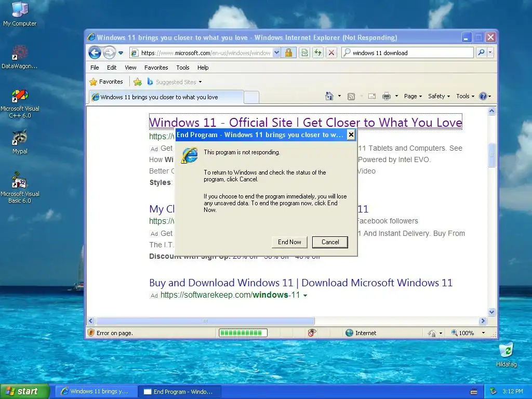
Task: Click the Add to Favorites Bar star icon
Action: tap(137, 82)
